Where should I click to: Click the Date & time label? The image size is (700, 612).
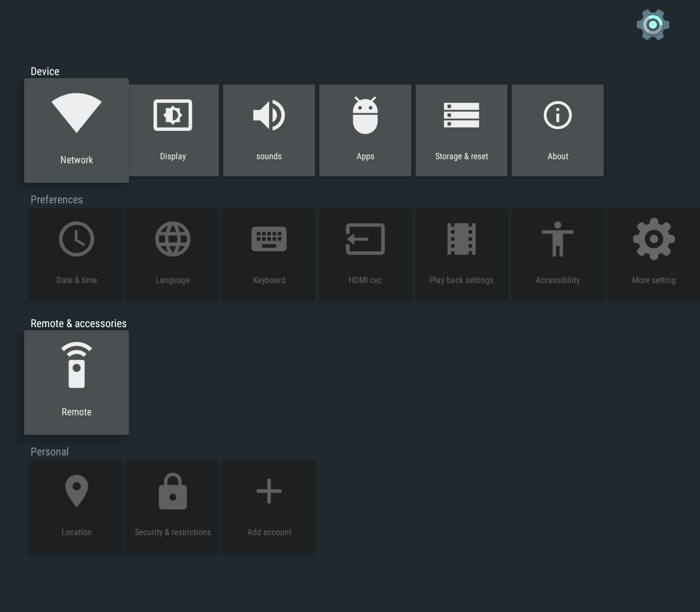77,280
